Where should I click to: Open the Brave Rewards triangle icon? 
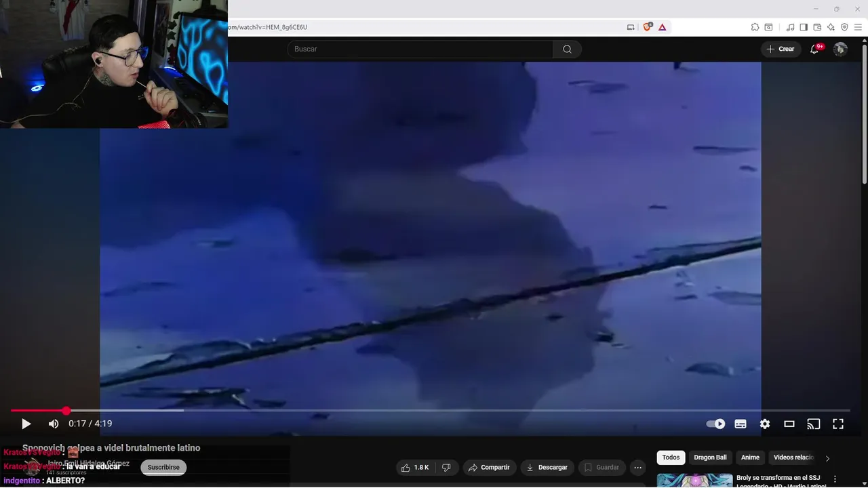click(662, 27)
